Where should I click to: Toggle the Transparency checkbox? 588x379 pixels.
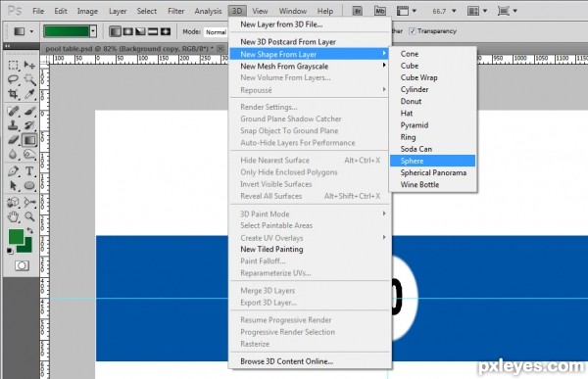click(413, 31)
